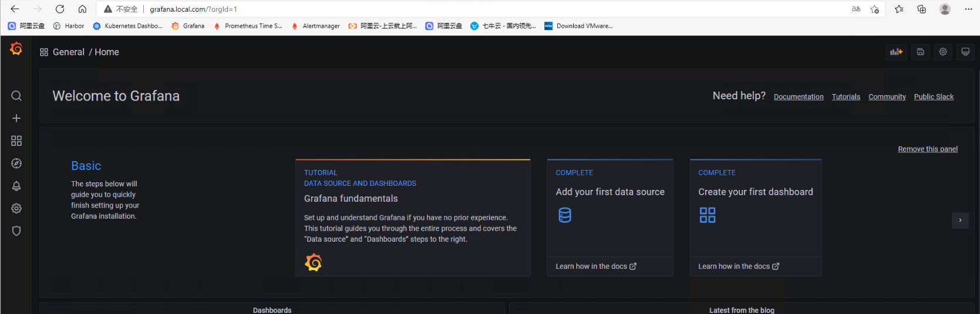Viewport: 980px width, 314px height.
Task: Click Learn how in docs under data source
Action: click(596, 266)
